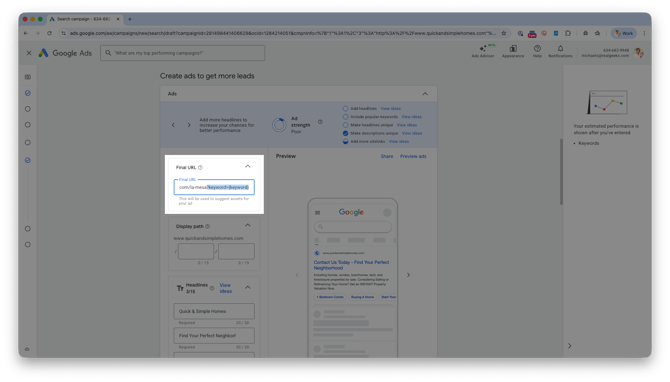Click the Ad strength progress ring
Image resolution: width=670 pixels, height=382 pixels.
279,125
